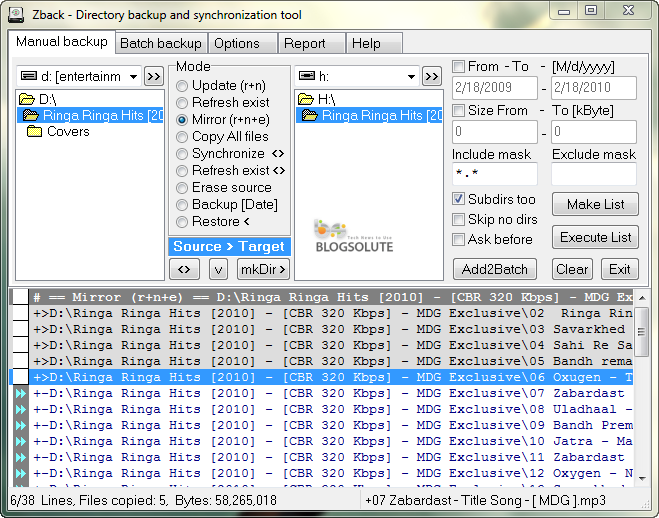Viewport: 659px width, 518px height.
Task: Click the mkDir > button
Action: pyautogui.click(x=264, y=269)
